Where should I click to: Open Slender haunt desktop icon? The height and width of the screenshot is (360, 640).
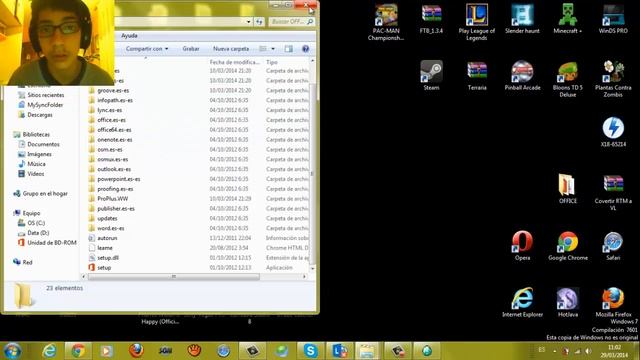pos(522,20)
